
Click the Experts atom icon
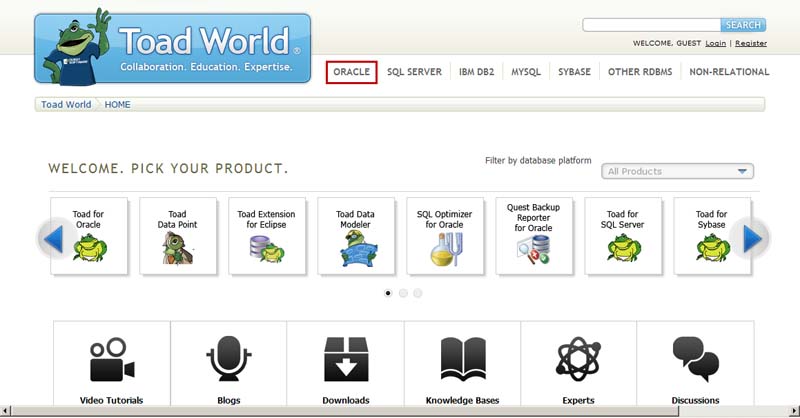(578, 360)
